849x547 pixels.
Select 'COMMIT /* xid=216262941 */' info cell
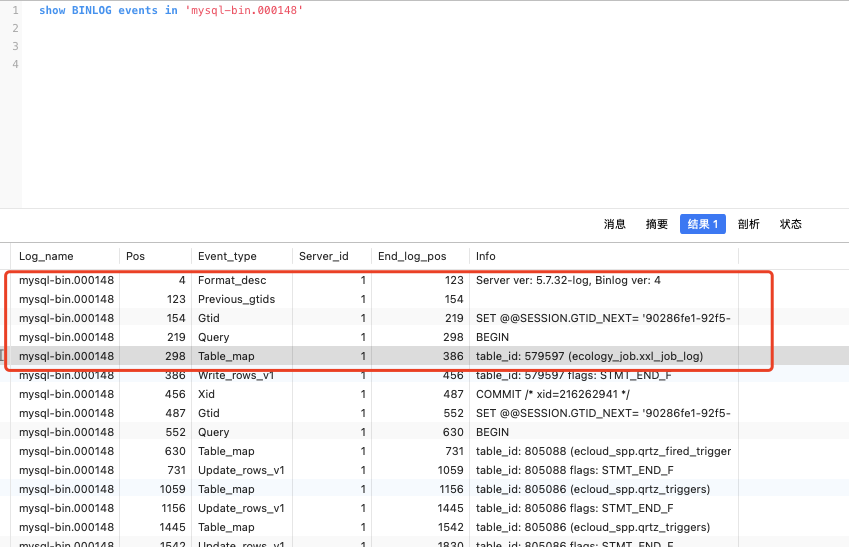(553, 394)
